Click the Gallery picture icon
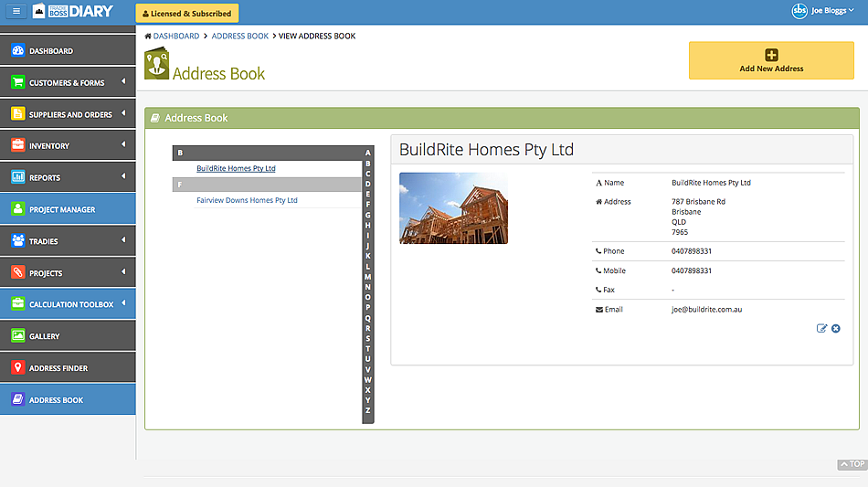The width and height of the screenshot is (868, 487). click(17, 335)
